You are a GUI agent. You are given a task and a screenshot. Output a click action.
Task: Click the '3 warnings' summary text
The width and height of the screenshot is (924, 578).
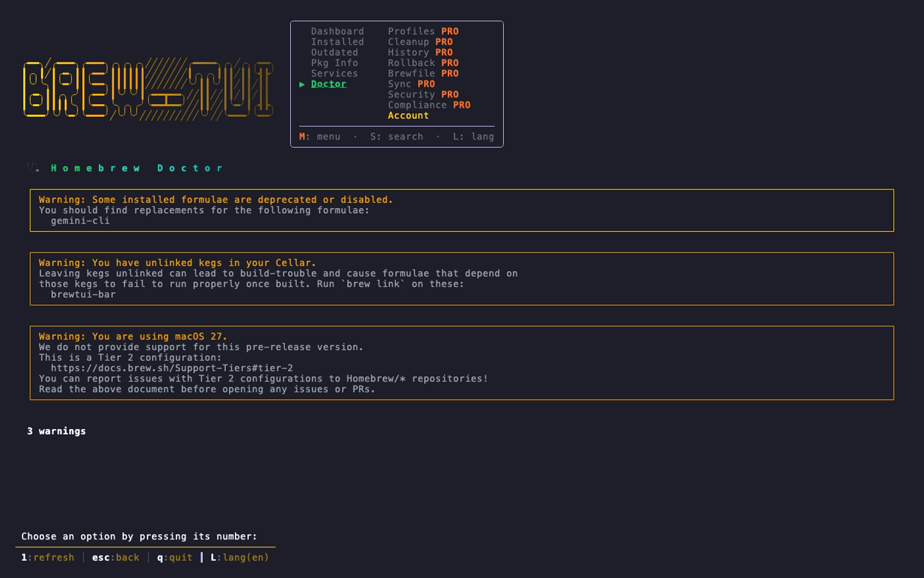pyautogui.click(x=56, y=432)
